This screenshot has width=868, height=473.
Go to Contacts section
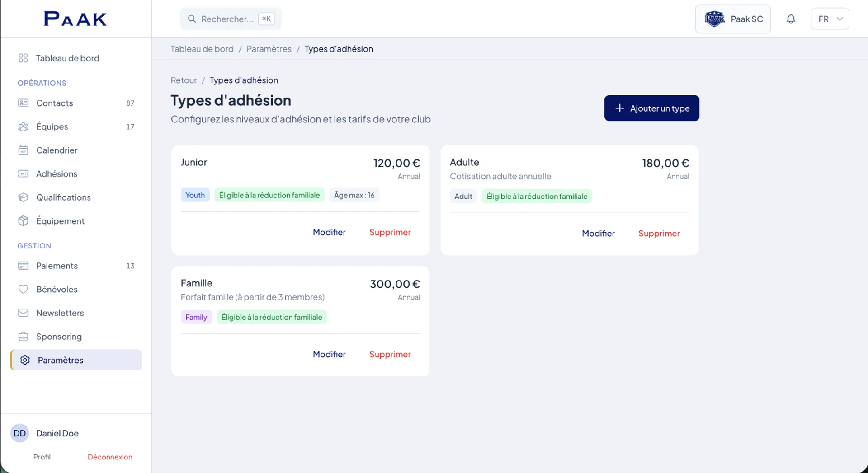tap(76, 103)
